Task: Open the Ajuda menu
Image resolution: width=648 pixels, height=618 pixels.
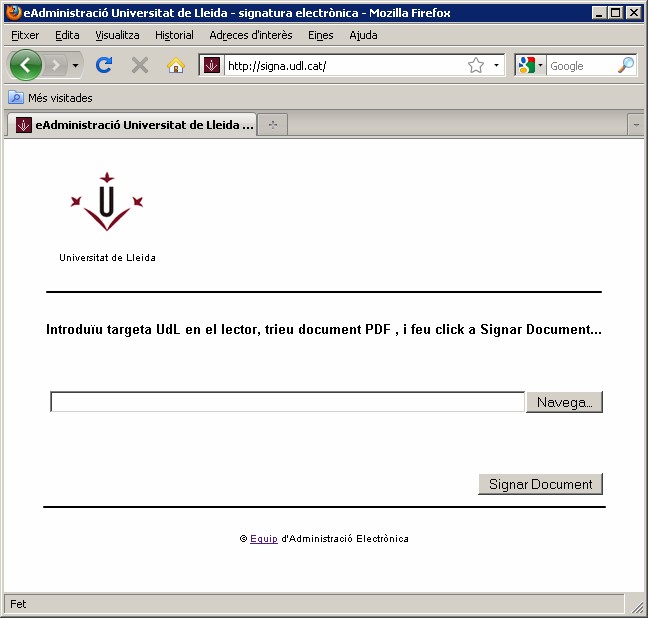Action: click(363, 35)
